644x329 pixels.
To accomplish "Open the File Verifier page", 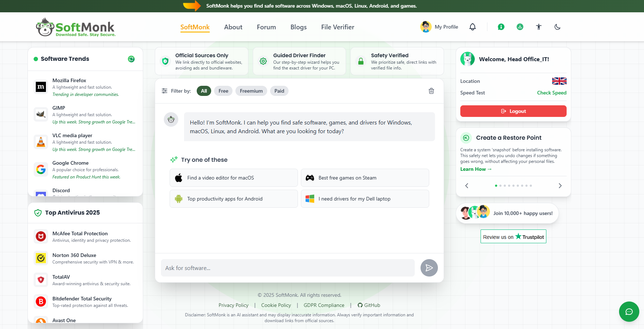I will pos(337,27).
